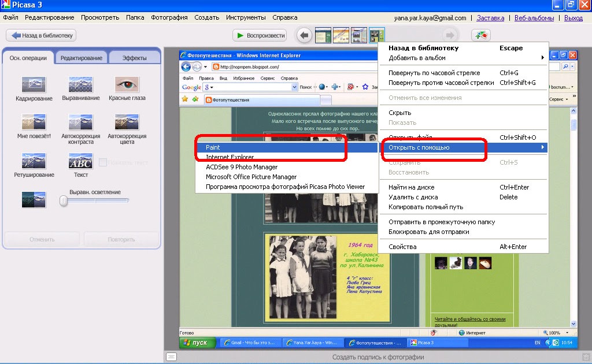Click the Выход sign-out link
This screenshot has height=364, width=592.
573,18
